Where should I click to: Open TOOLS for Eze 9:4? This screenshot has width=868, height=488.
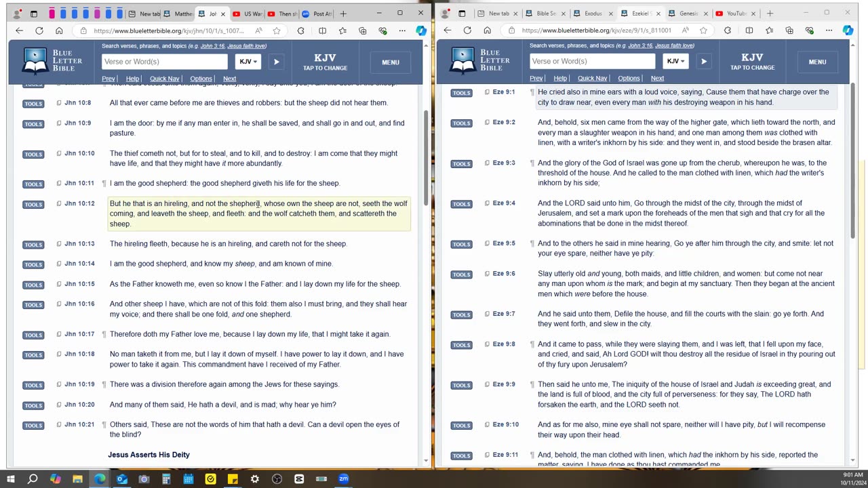(x=461, y=204)
